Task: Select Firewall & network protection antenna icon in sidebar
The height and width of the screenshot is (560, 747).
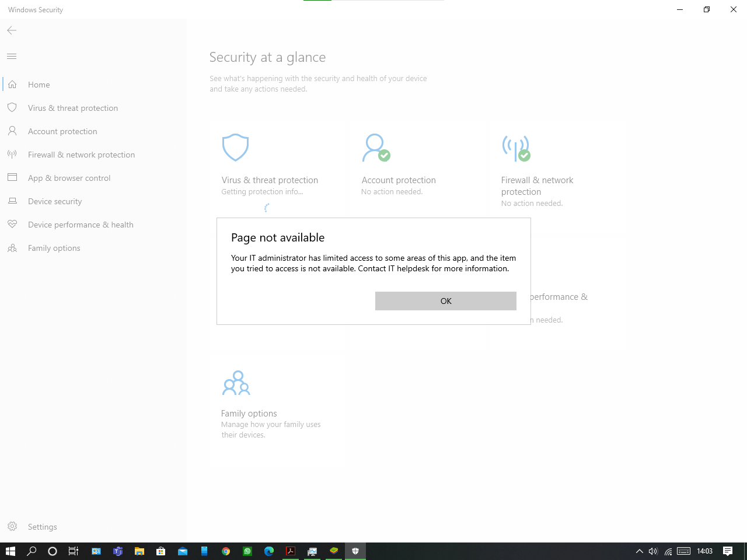Action: [x=12, y=155]
